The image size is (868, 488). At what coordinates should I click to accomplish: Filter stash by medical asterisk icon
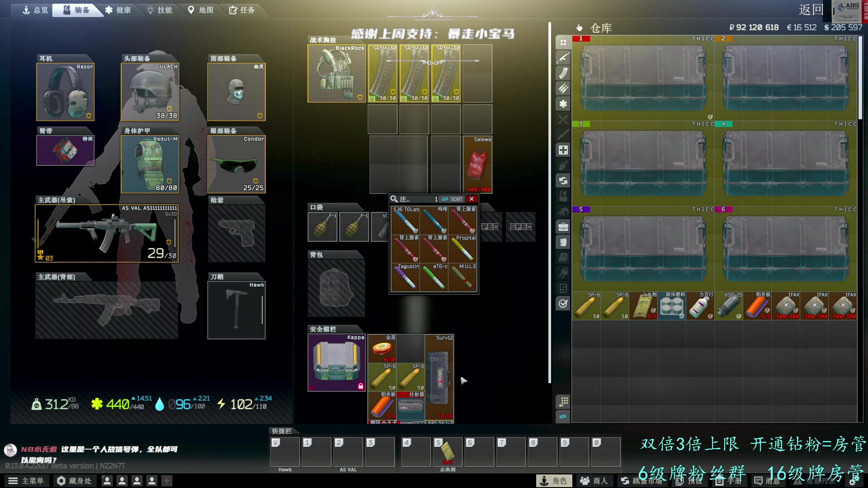click(563, 104)
